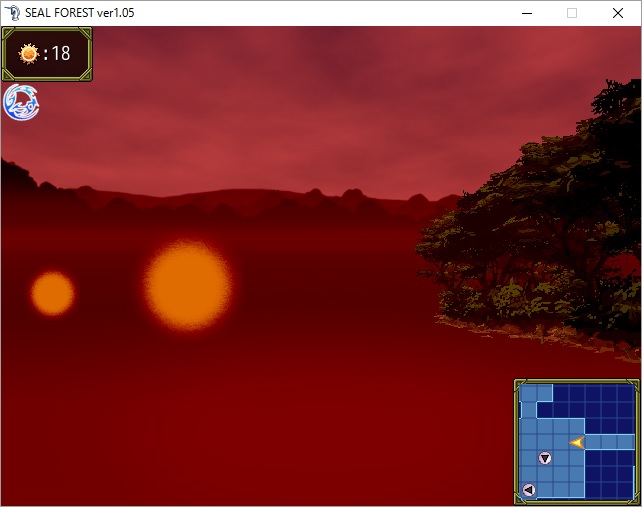
Task: Click the left-arrow marker on the minimap
Action: [529, 489]
